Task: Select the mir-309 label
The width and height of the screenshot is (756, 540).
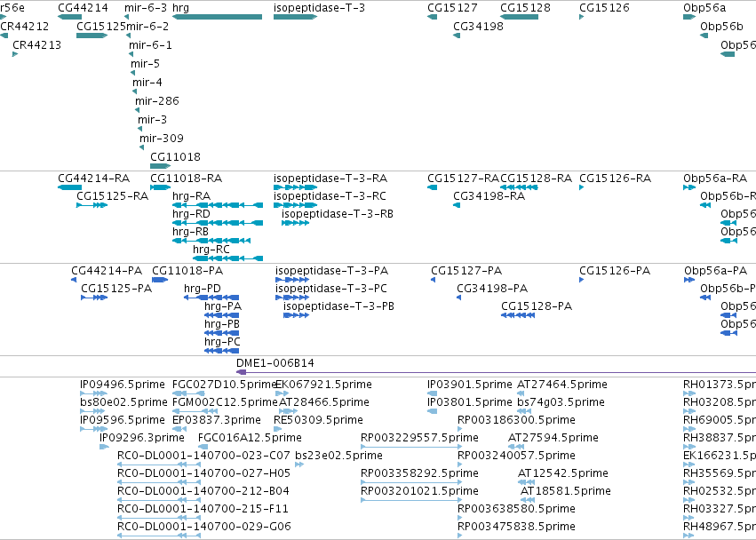Action: pos(162,139)
